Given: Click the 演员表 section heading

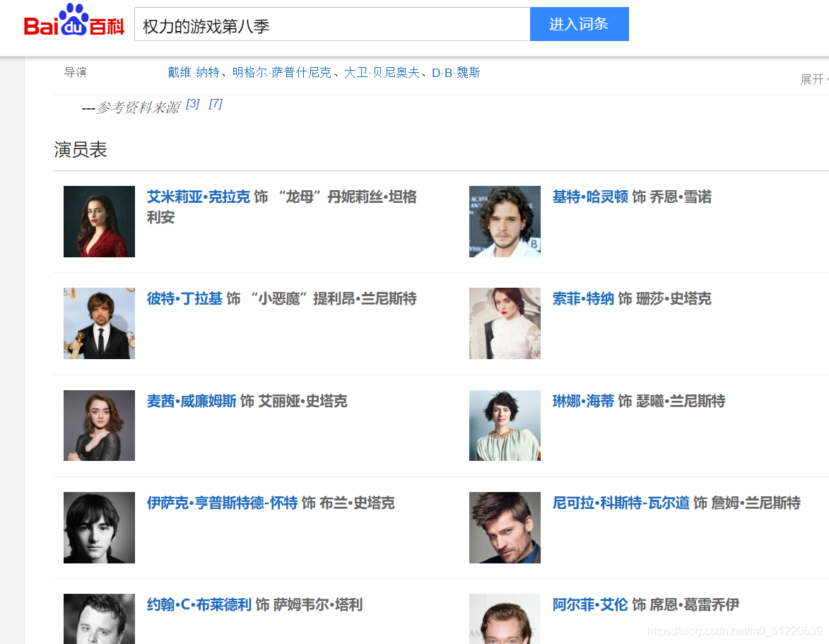Looking at the screenshot, I should click(81, 150).
